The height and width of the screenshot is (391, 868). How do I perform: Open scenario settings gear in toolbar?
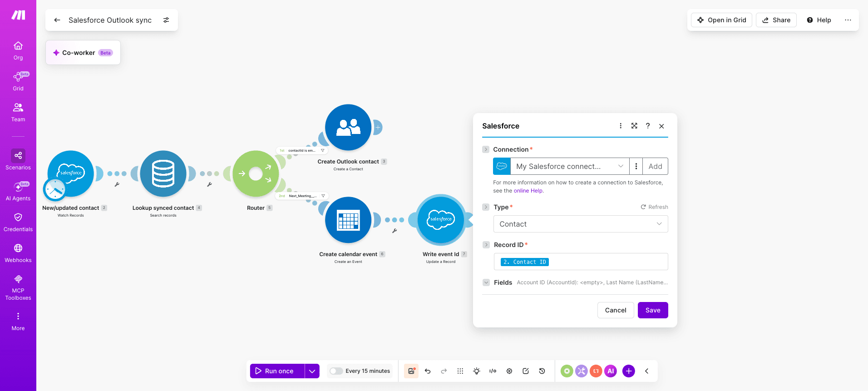(x=509, y=371)
